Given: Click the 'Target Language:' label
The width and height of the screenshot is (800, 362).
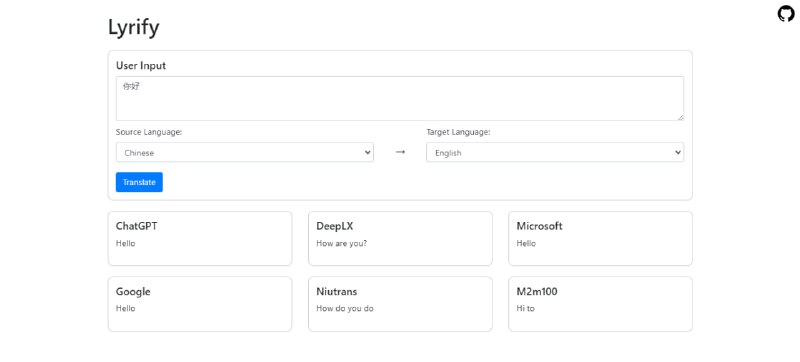Looking at the screenshot, I should click(x=458, y=132).
